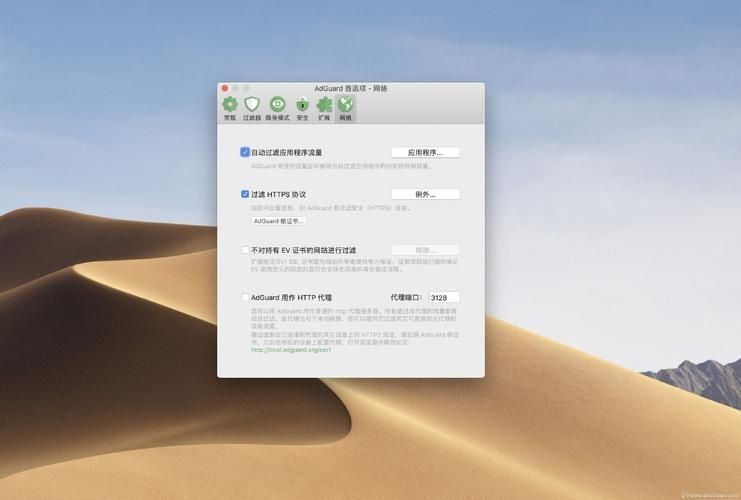Click the proxy port field showing 3128
Viewport: 741px width, 500px height.
[x=444, y=297]
